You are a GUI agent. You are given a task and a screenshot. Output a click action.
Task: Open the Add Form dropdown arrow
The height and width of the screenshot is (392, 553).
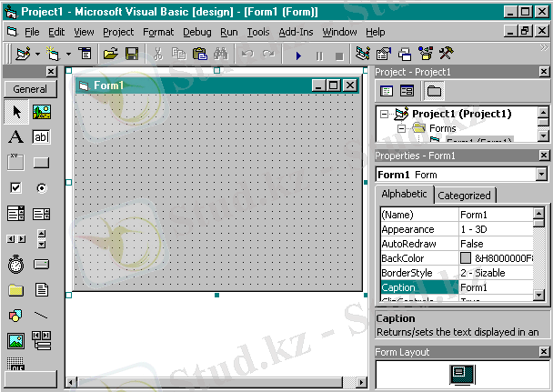68,54
